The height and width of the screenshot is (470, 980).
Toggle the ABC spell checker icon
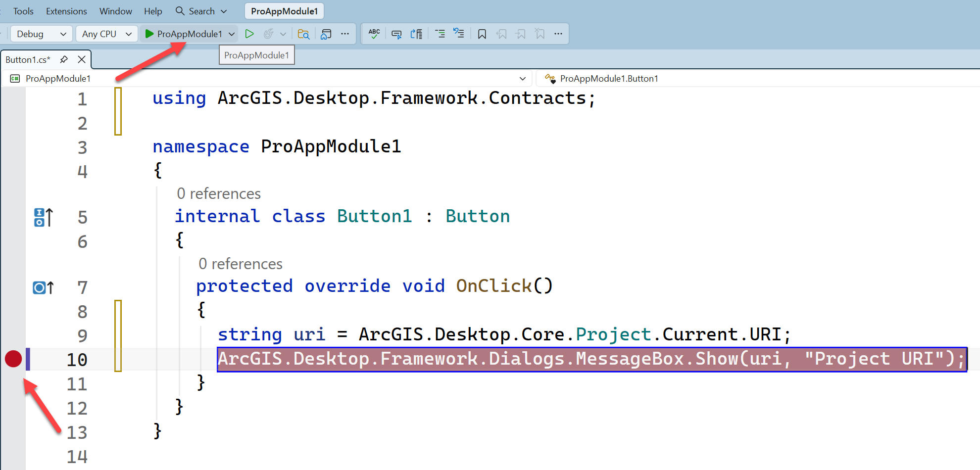[374, 34]
